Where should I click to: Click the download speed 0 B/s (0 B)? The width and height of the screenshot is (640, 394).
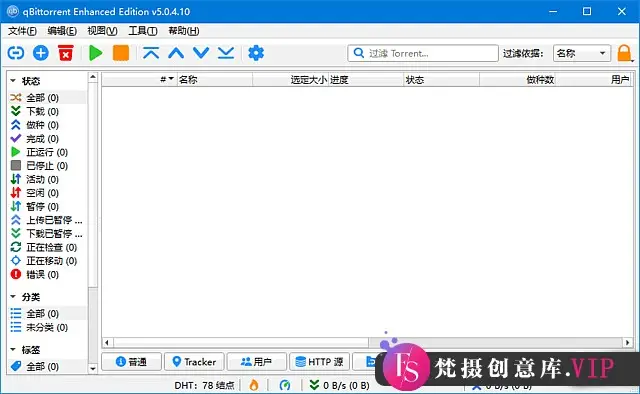(340, 385)
